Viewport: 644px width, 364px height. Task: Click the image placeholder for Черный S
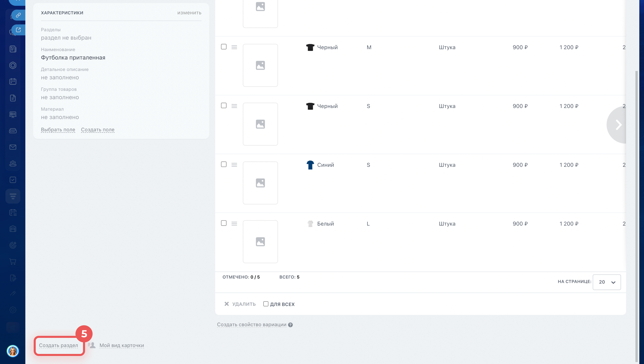[260, 124]
